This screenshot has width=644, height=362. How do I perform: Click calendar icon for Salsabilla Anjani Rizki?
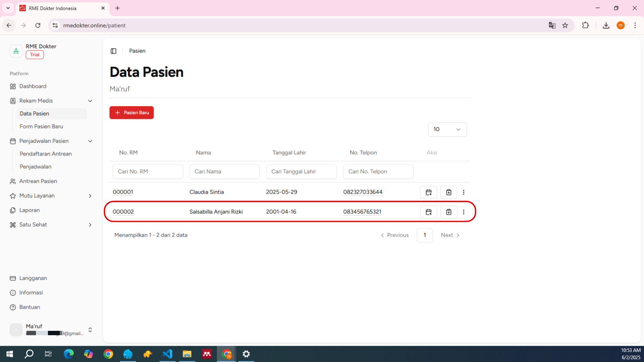tap(428, 212)
